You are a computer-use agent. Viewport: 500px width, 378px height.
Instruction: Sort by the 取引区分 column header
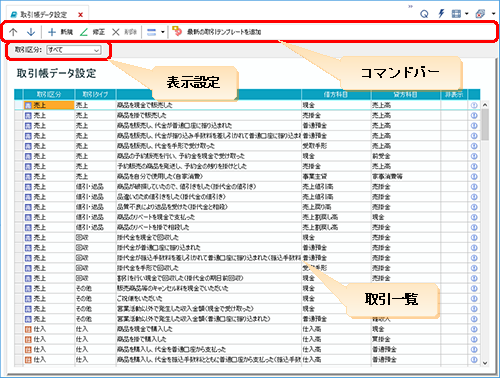click(49, 94)
